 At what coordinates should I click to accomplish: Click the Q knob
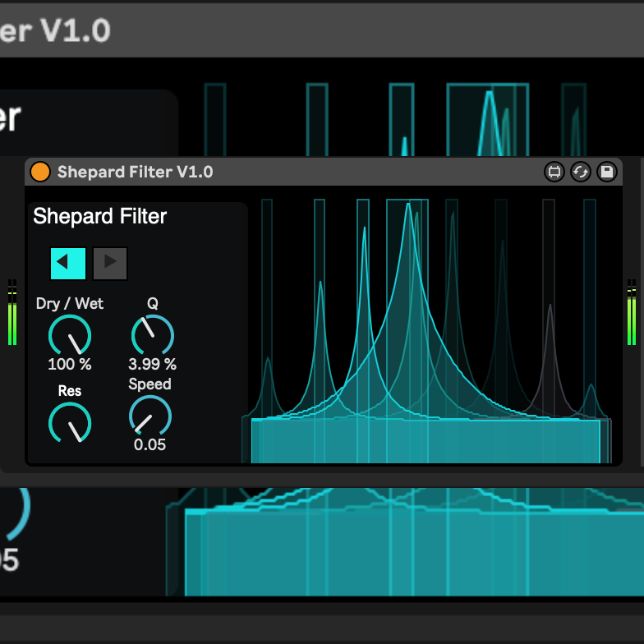point(152,336)
